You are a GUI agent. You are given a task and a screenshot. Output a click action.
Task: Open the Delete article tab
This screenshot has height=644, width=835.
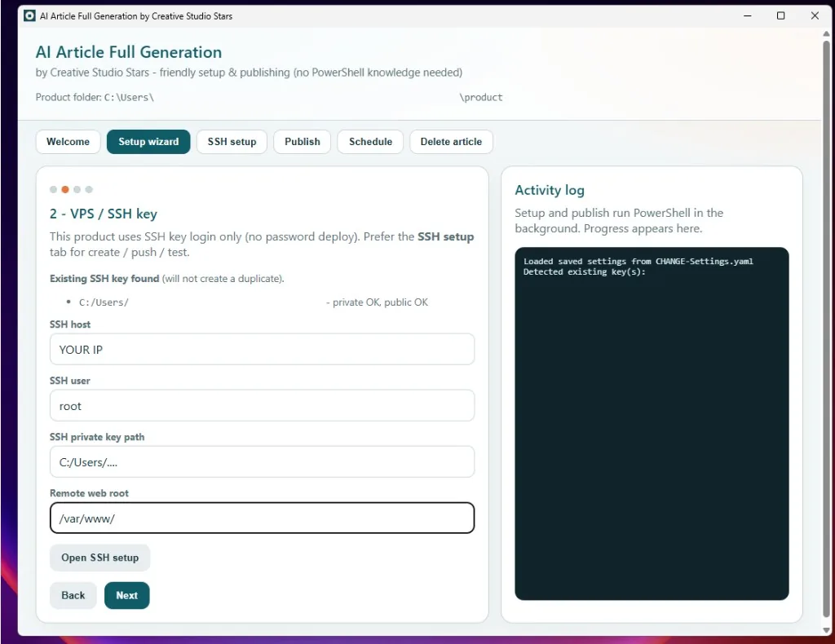pyautogui.click(x=451, y=142)
